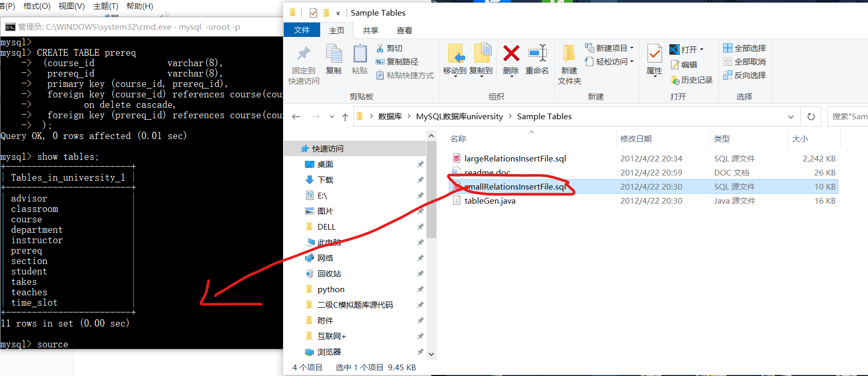The width and height of the screenshot is (868, 376).
Task: Click Invert selection in ribbon
Action: 744,75
